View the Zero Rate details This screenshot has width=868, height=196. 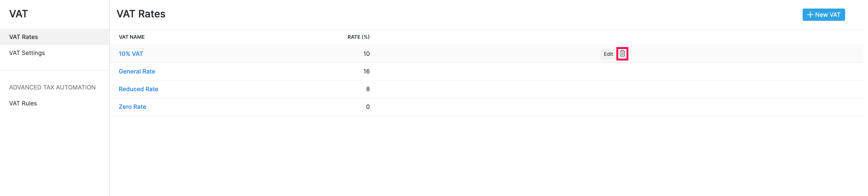pos(132,107)
